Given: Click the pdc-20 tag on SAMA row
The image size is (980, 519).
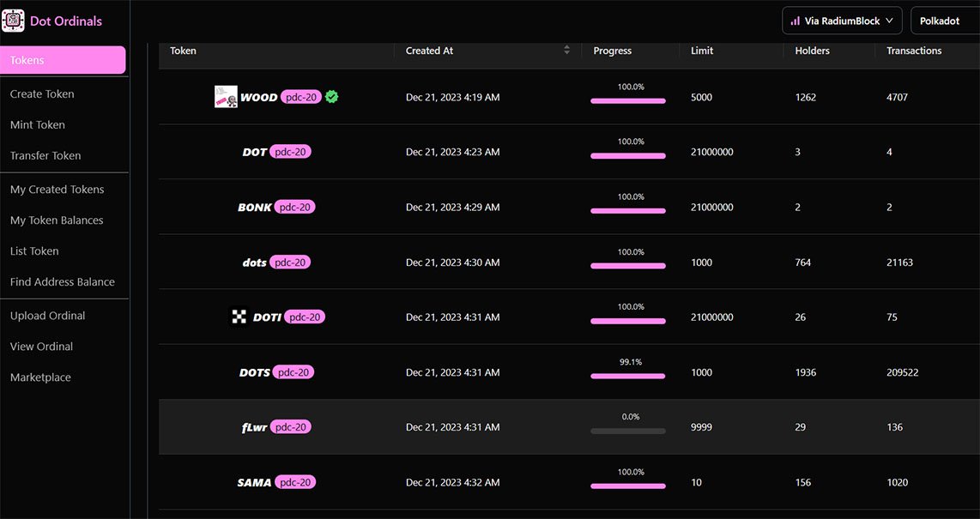Looking at the screenshot, I should click(x=295, y=482).
